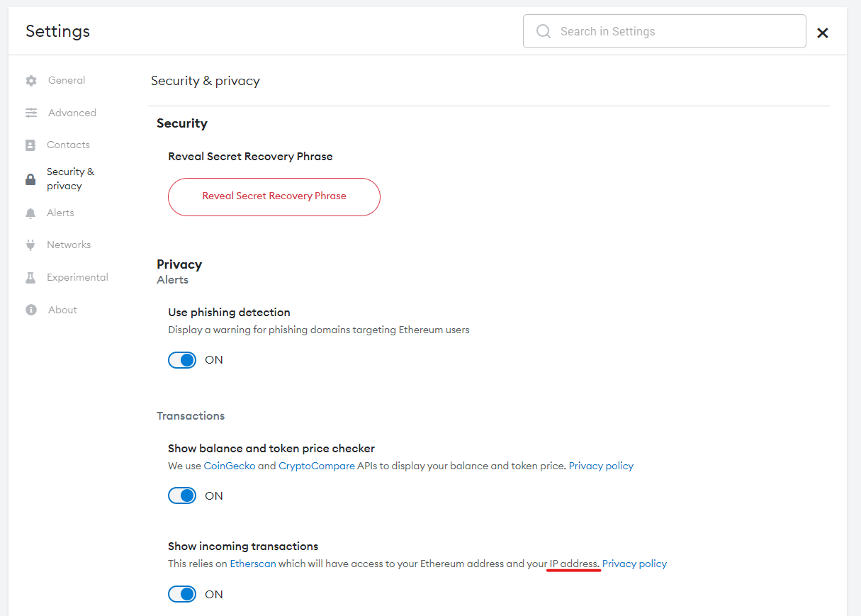Click the About info icon
The width and height of the screenshot is (861, 616).
coord(31,309)
